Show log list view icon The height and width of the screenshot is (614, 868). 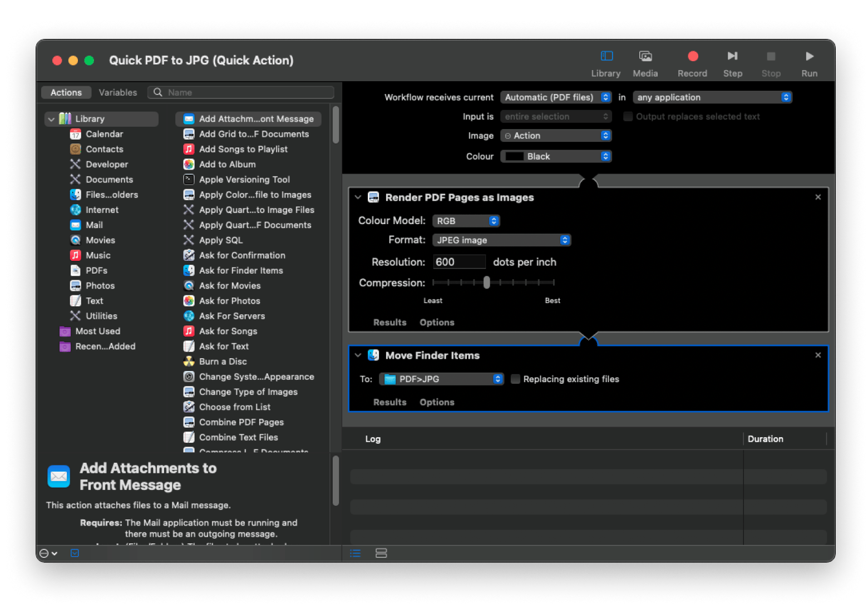[x=356, y=553]
